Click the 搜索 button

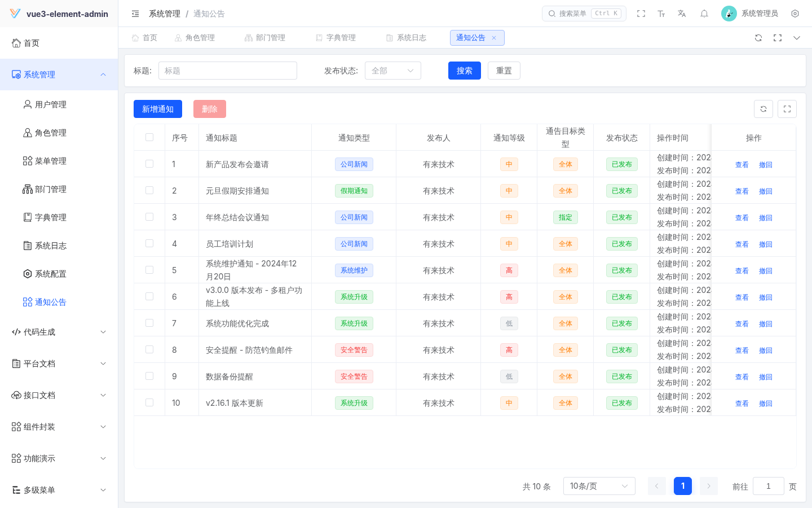pos(465,71)
